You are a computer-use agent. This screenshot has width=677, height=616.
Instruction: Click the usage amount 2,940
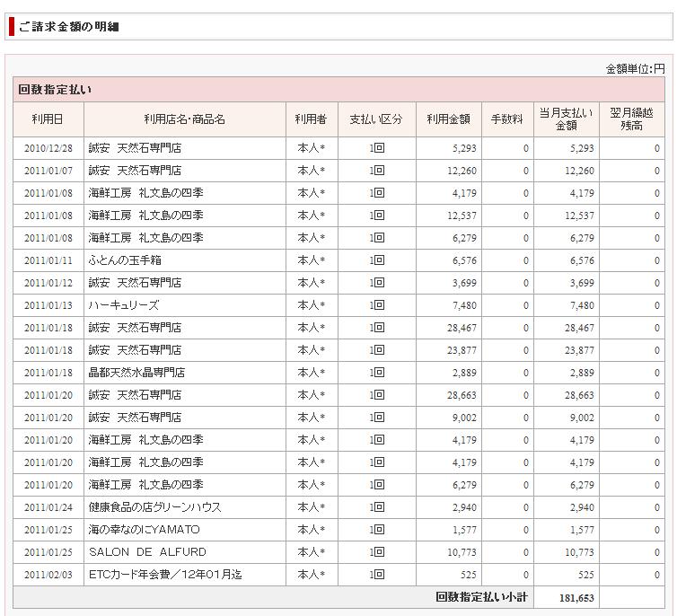pyautogui.click(x=464, y=507)
